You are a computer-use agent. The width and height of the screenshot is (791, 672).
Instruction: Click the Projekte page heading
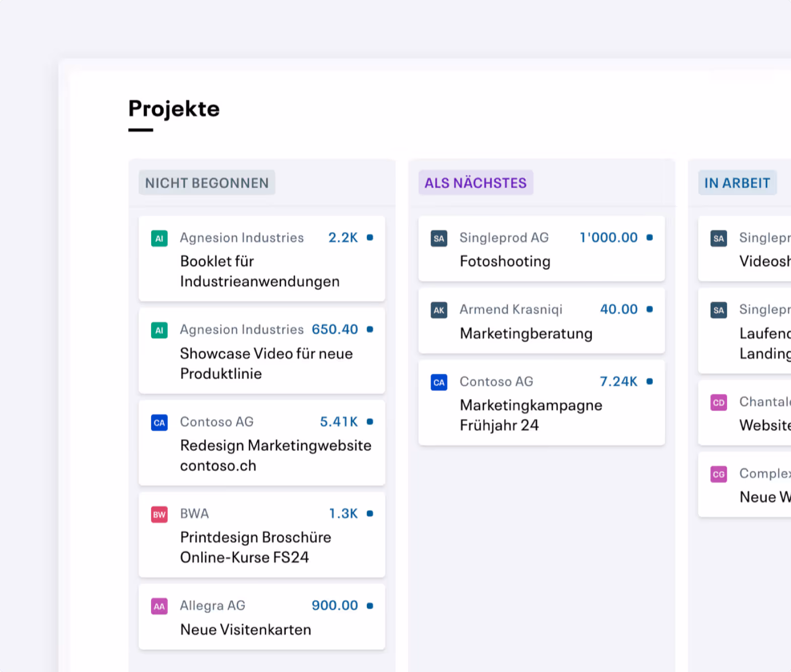pos(174,109)
